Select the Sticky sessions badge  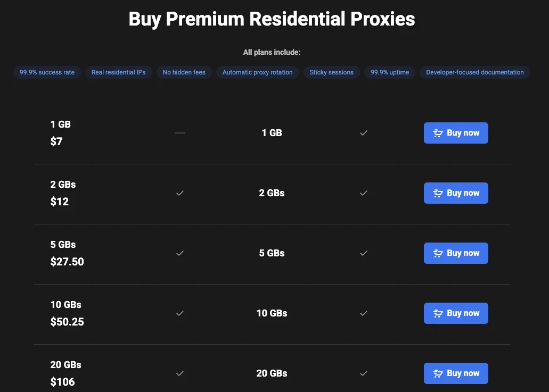pyautogui.click(x=331, y=72)
